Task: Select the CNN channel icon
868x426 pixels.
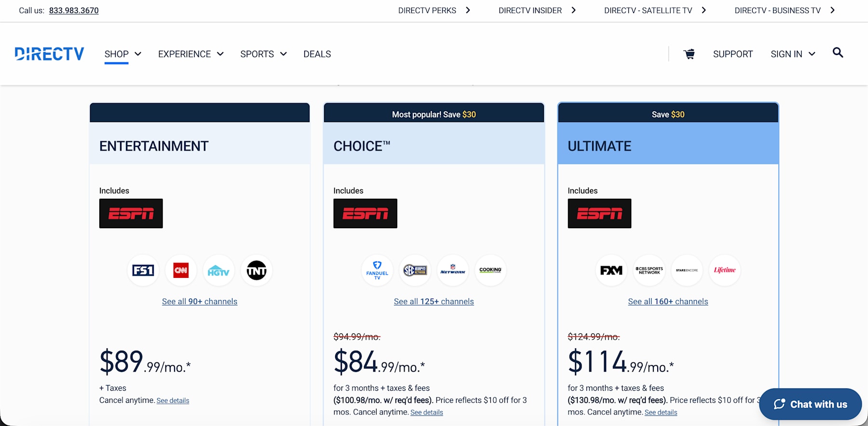Action: point(181,271)
